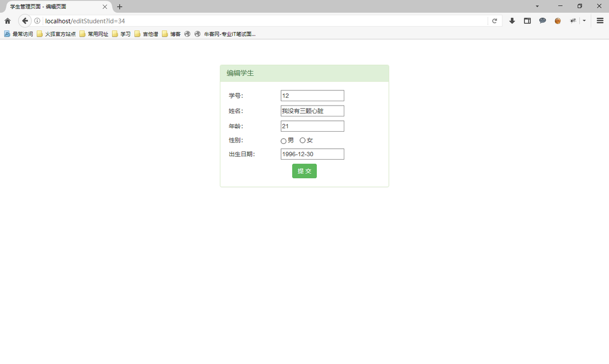
Task: Click the 学号: label
Action: tap(236, 96)
